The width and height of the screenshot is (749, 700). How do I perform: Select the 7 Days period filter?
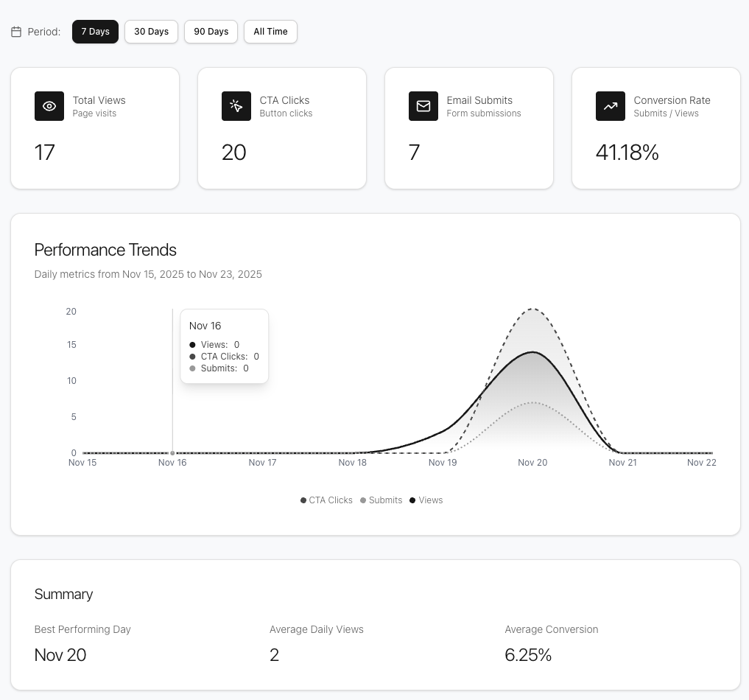coord(95,32)
